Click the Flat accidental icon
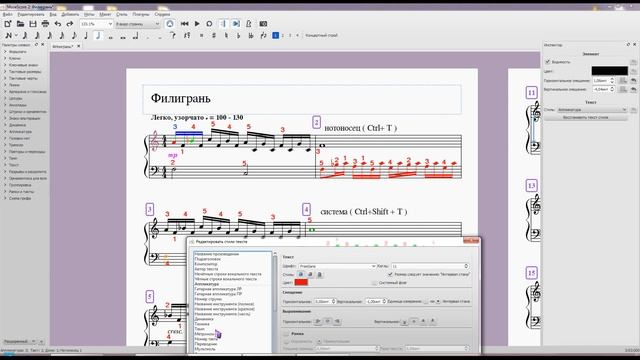Image resolution: width=640 pixels, height=360 pixels. [238, 36]
